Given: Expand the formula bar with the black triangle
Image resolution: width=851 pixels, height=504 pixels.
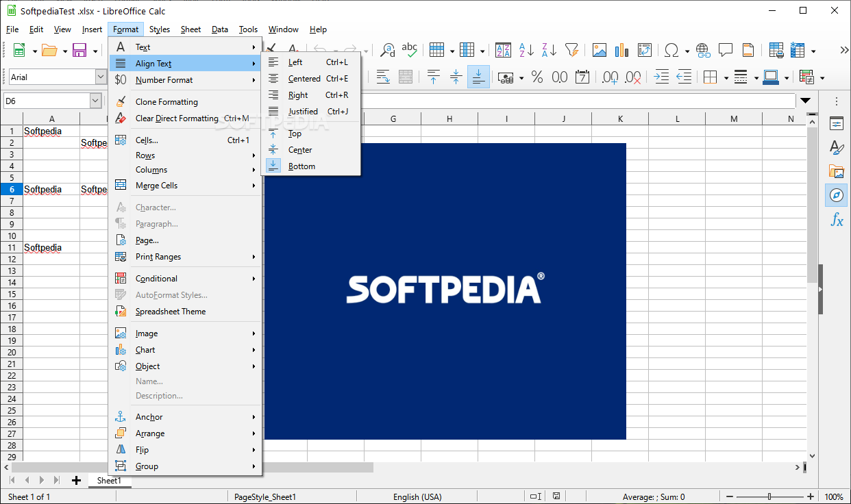Looking at the screenshot, I should click(x=806, y=101).
